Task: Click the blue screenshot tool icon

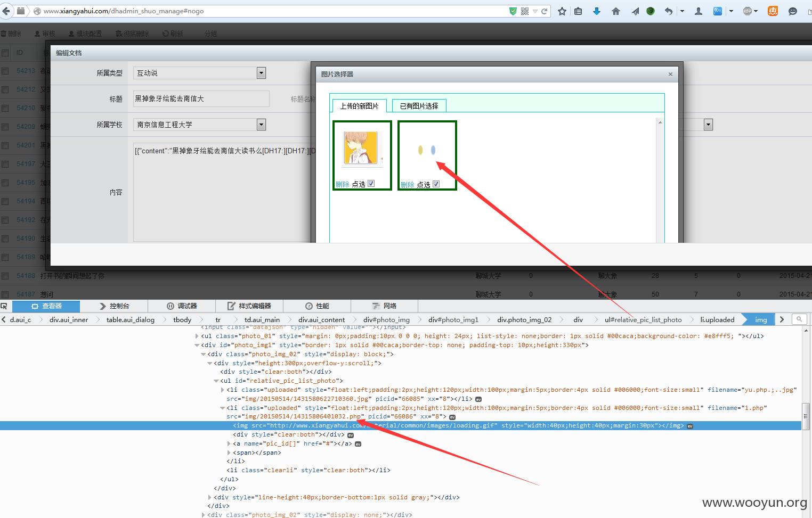Action: tap(718, 11)
